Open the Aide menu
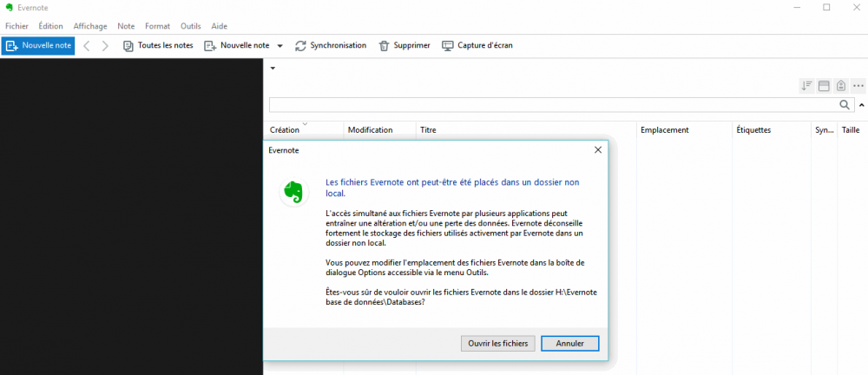 click(x=220, y=26)
